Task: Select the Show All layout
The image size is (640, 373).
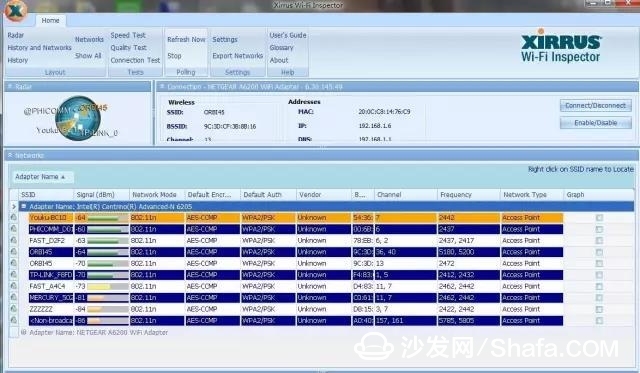Action: click(88, 56)
